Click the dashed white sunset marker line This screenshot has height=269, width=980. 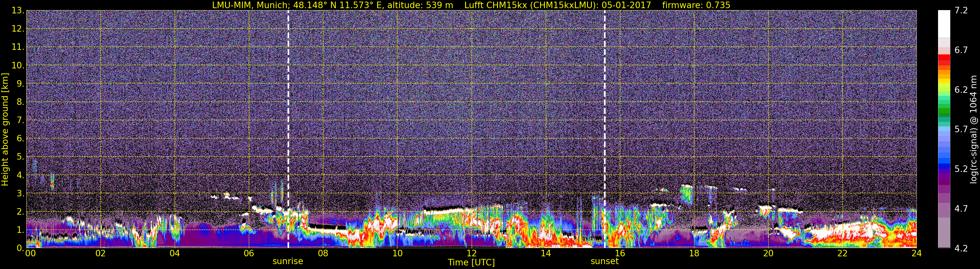pyautogui.click(x=605, y=129)
